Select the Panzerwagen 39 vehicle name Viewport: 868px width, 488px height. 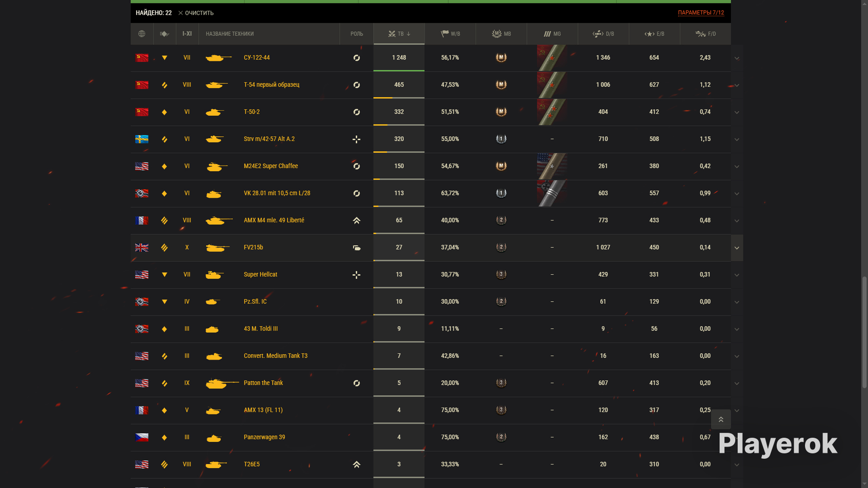click(264, 437)
